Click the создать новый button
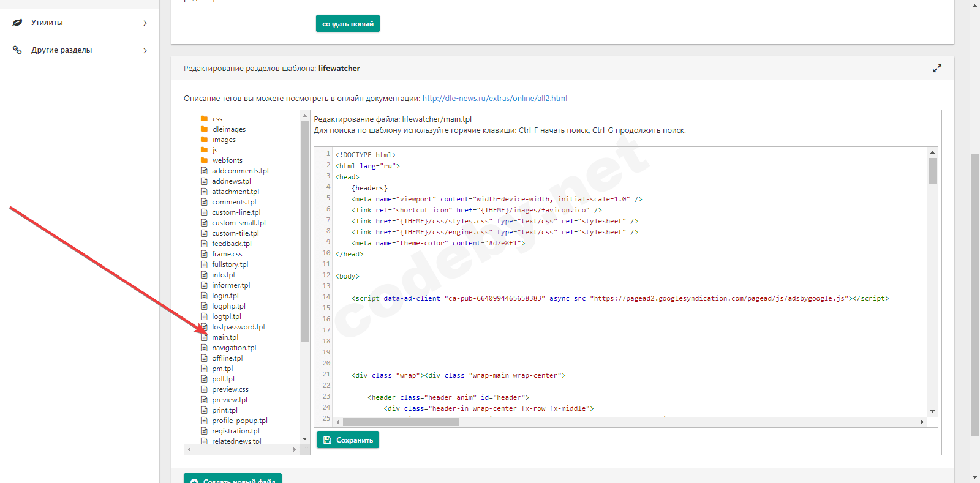Screen dimensions: 980x483 pyautogui.click(x=347, y=24)
